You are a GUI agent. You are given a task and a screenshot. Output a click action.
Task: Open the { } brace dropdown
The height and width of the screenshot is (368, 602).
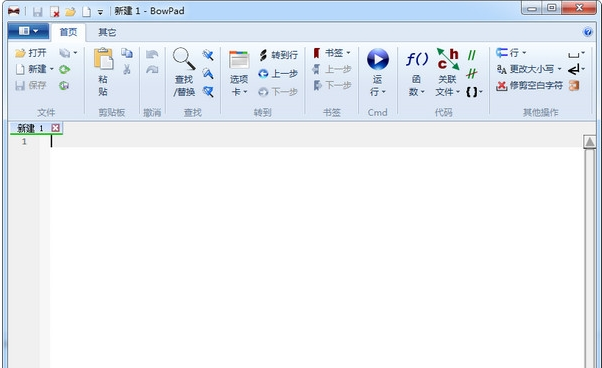point(474,91)
